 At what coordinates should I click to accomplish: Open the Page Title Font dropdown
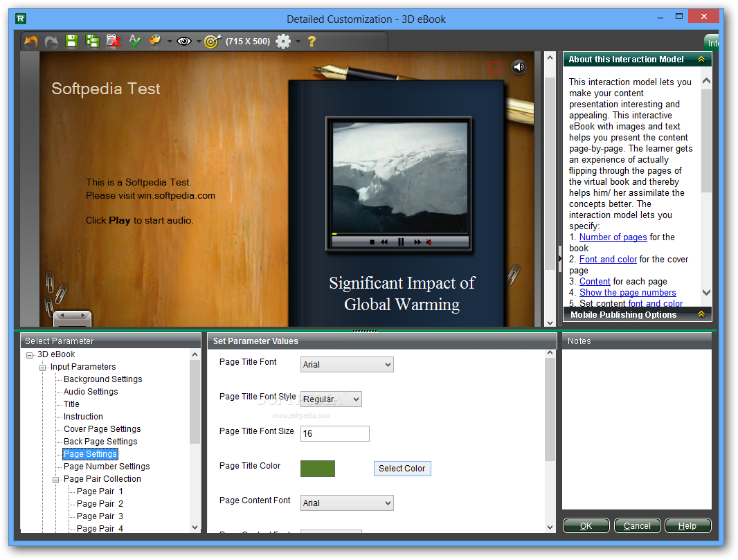pyautogui.click(x=347, y=364)
